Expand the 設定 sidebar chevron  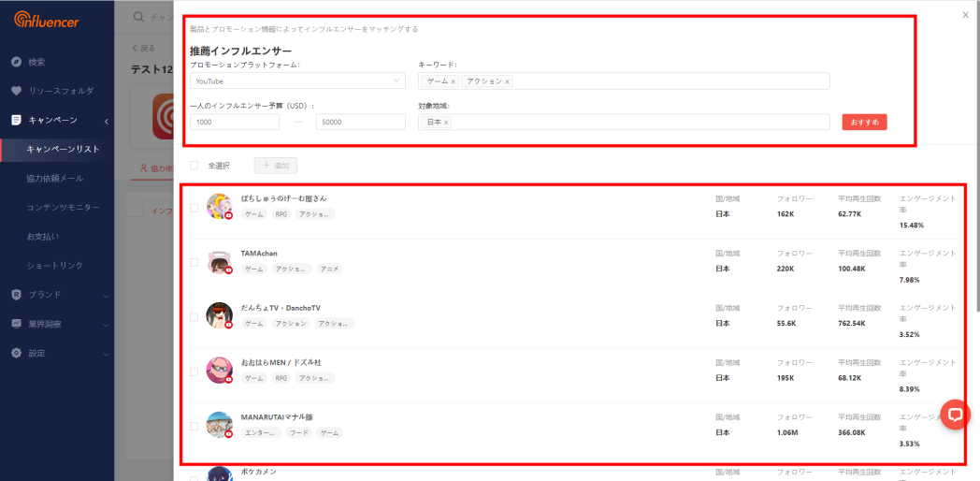[x=107, y=354]
